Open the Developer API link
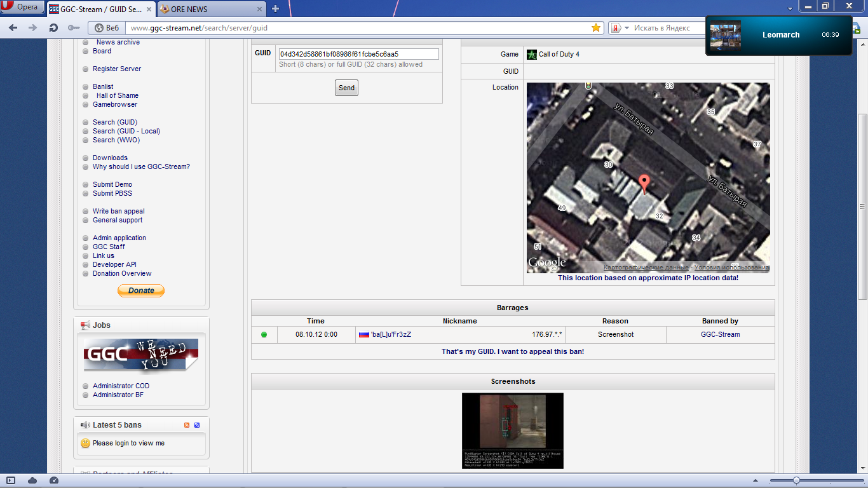This screenshot has width=868, height=488. pos(114,264)
